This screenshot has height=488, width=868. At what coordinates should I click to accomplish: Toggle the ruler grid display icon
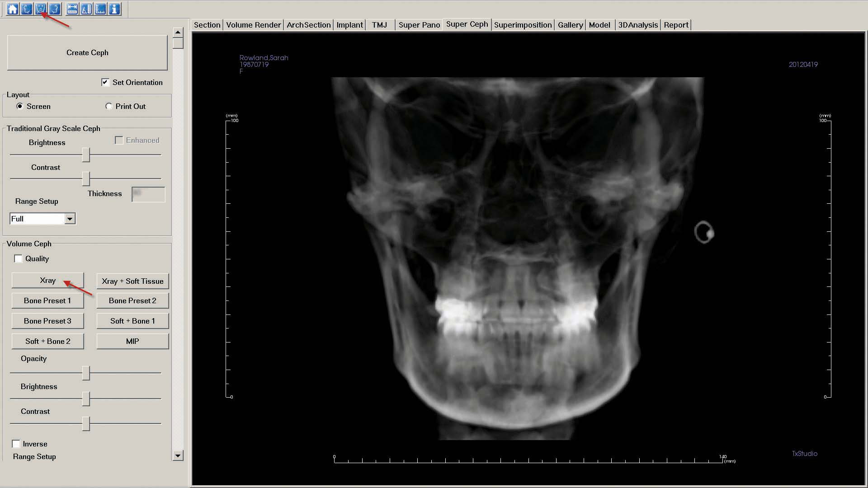[x=100, y=9]
